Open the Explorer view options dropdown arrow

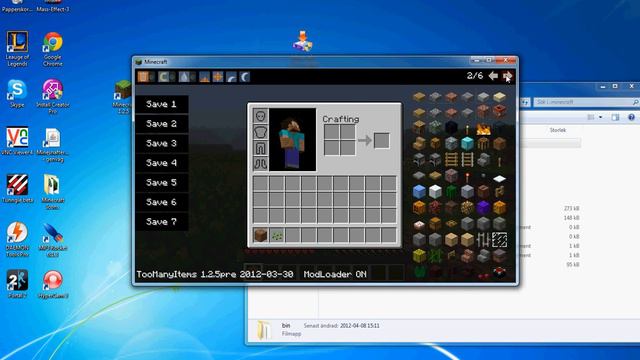pyautogui.click(x=600, y=118)
